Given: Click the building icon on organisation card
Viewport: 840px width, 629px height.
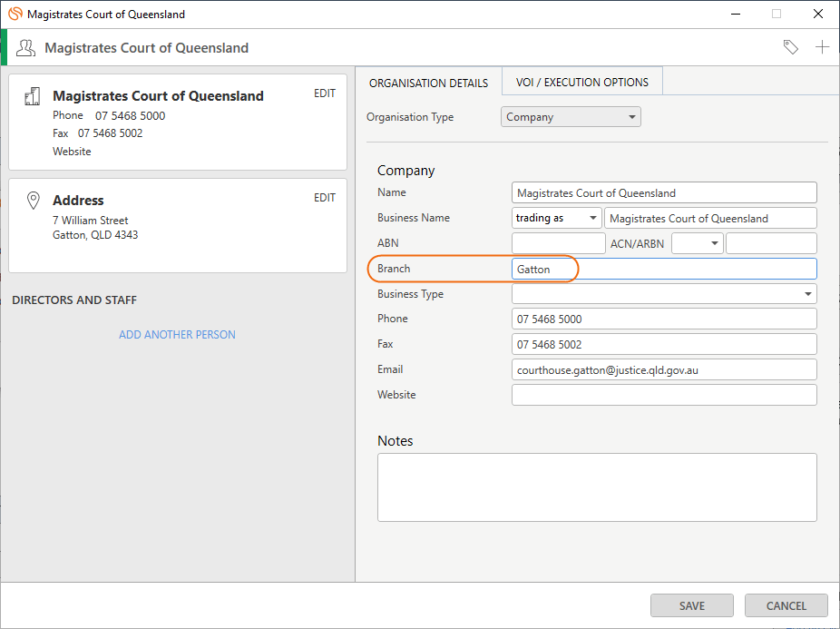Looking at the screenshot, I should pos(32,96).
